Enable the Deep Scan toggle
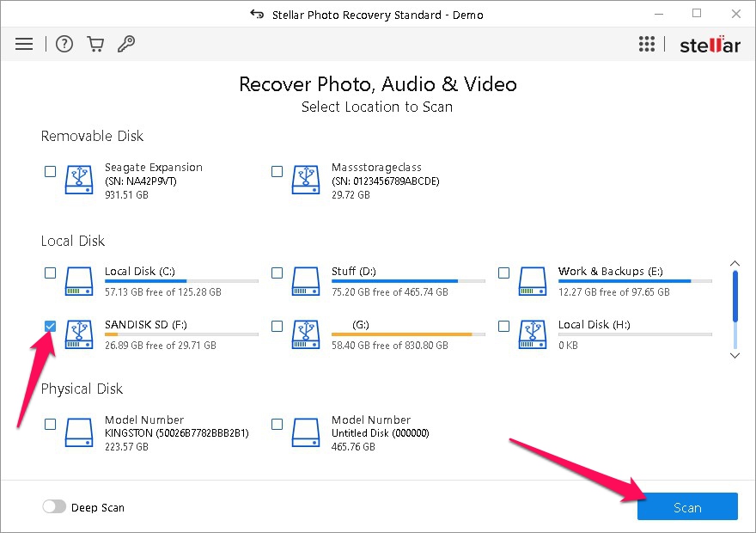Viewport: 756px width, 533px height. [54, 506]
